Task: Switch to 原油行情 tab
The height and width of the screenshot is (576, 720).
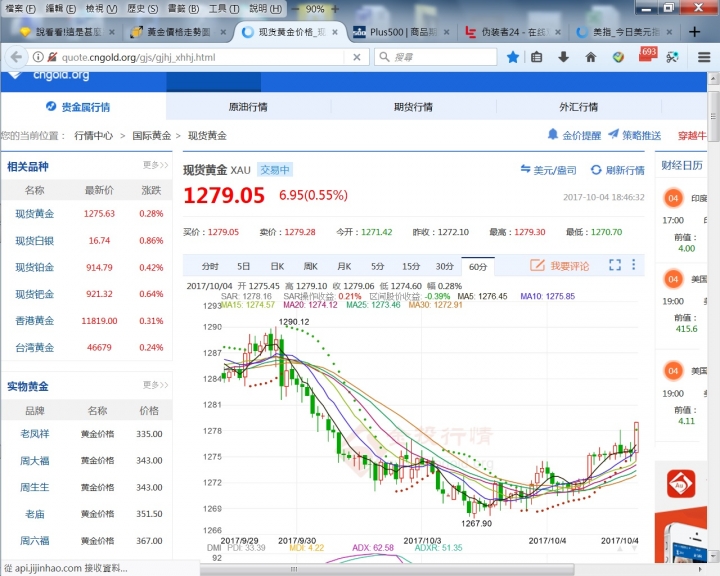Action: [247, 107]
